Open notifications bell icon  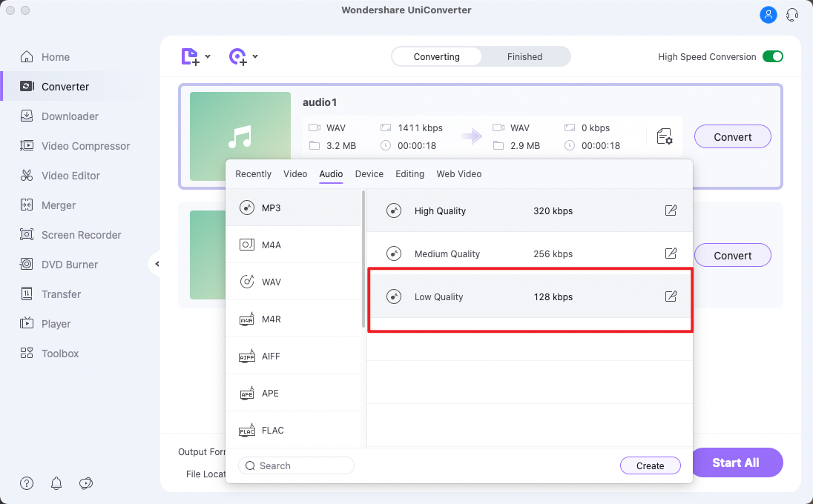click(56, 483)
